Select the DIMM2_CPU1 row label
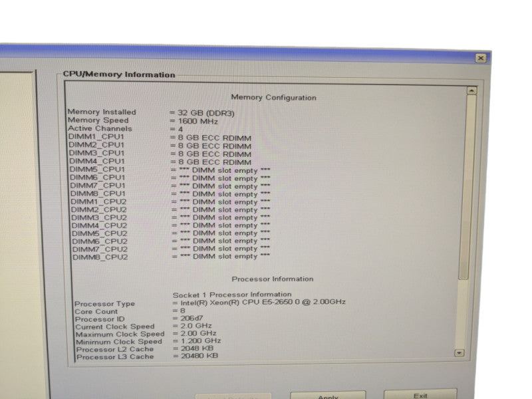 tap(96, 145)
